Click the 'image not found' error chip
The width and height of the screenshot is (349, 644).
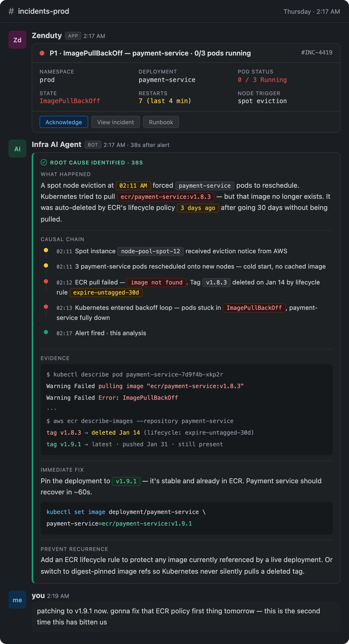157,282
